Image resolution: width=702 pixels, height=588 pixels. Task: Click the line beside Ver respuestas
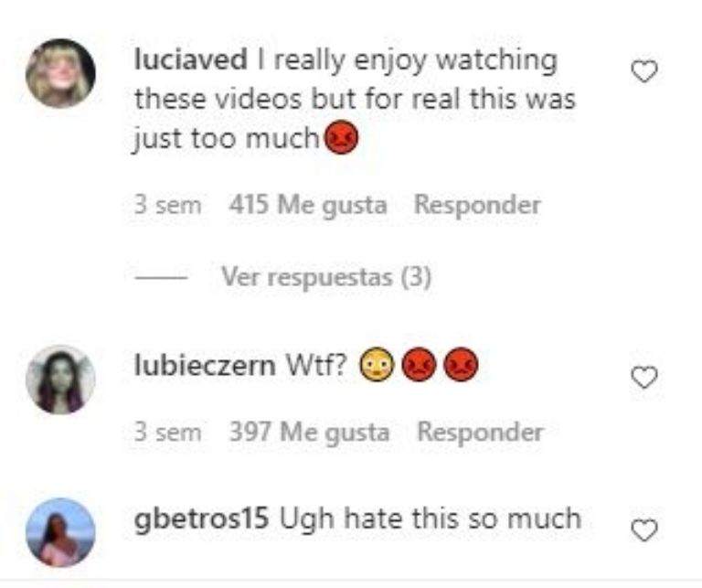click(161, 278)
